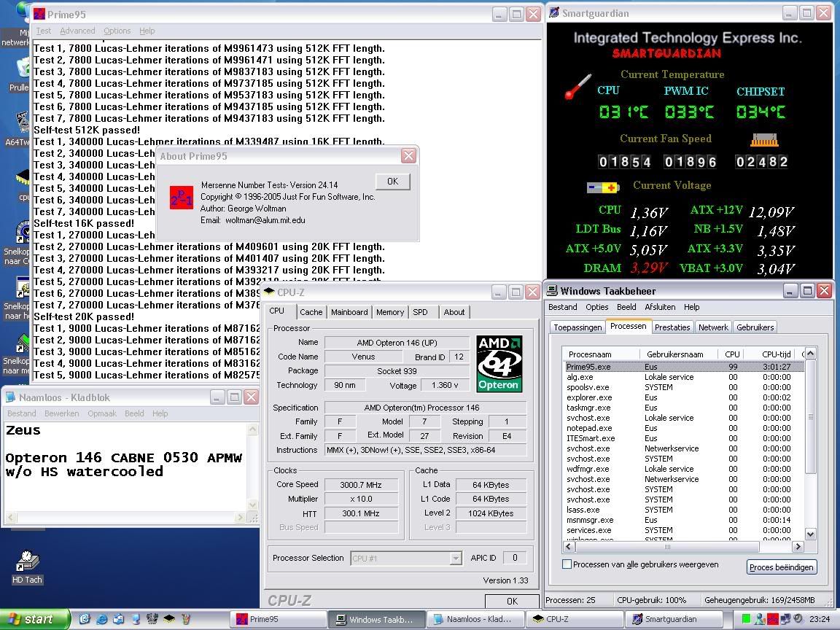
Task: Select the msnmsgr.exe process row
Action: click(x=684, y=520)
